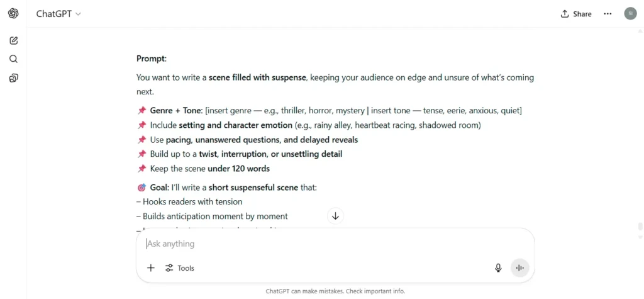
Task: Click the Tools sliders icon
Action: pyautogui.click(x=169, y=268)
